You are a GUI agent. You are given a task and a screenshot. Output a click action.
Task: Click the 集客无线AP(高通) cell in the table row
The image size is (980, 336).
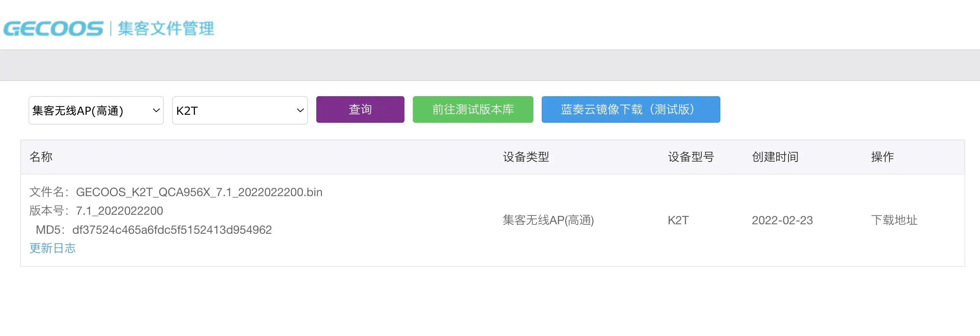[548, 220]
